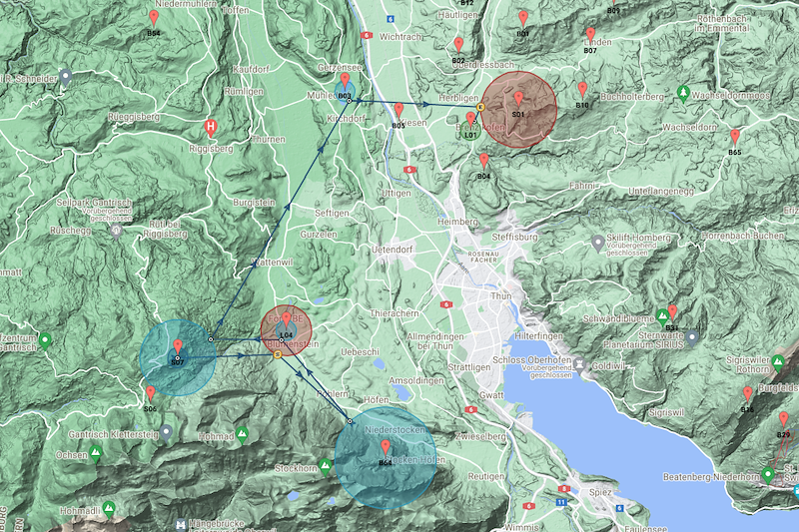The image size is (799, 532).
Task: Click the Wachseldornmoos park tree icon
Action: click(683, 94)
